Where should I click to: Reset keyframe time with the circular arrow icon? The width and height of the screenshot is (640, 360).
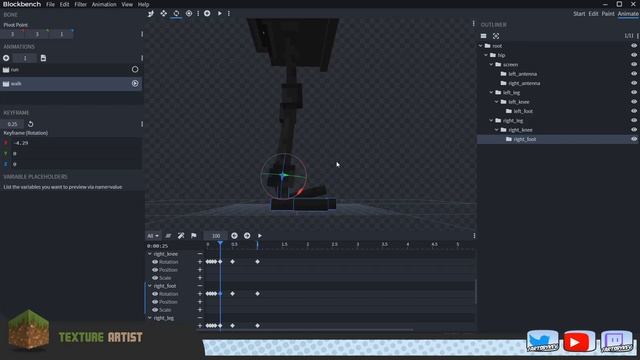coord(31,124)
